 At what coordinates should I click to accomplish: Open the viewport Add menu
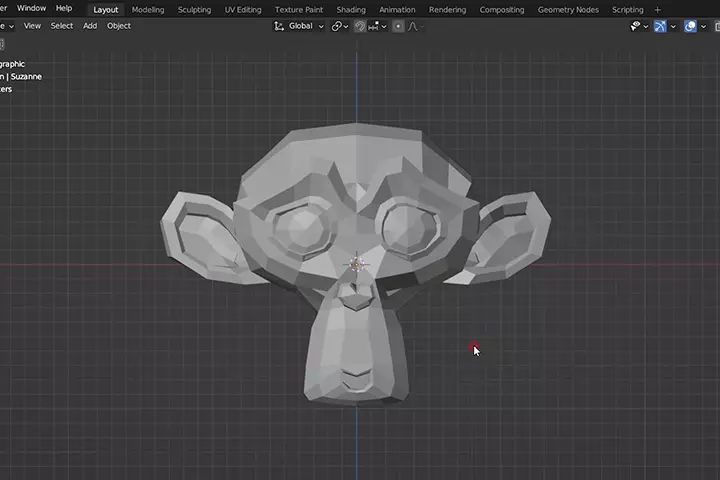click(90, 26)
